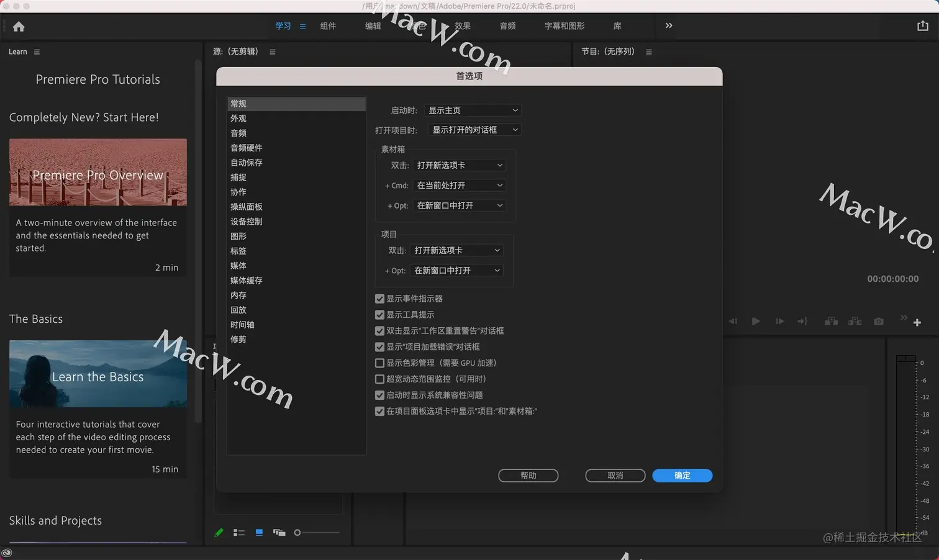Image resolution: width=939 pixels, height=560 pixels.
Task: Select 修剪 preferences category
Action: 296,340
